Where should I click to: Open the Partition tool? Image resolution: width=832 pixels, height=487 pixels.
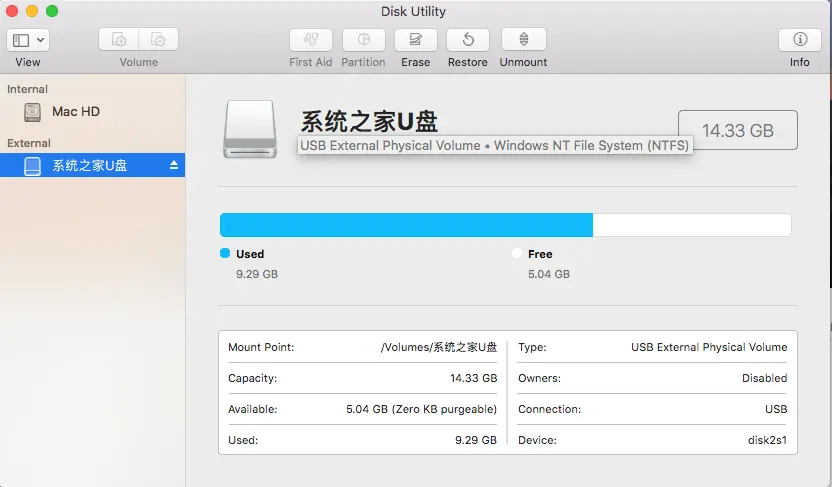[x=363, y=39]
